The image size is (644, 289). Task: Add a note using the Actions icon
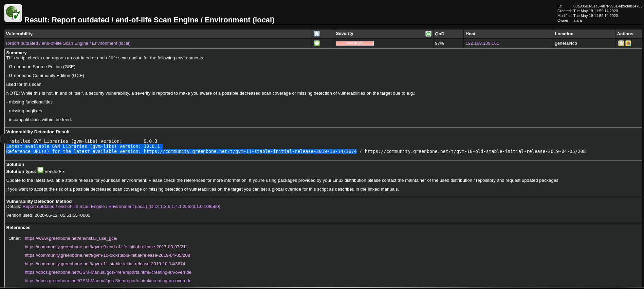(x=621, y=43)
